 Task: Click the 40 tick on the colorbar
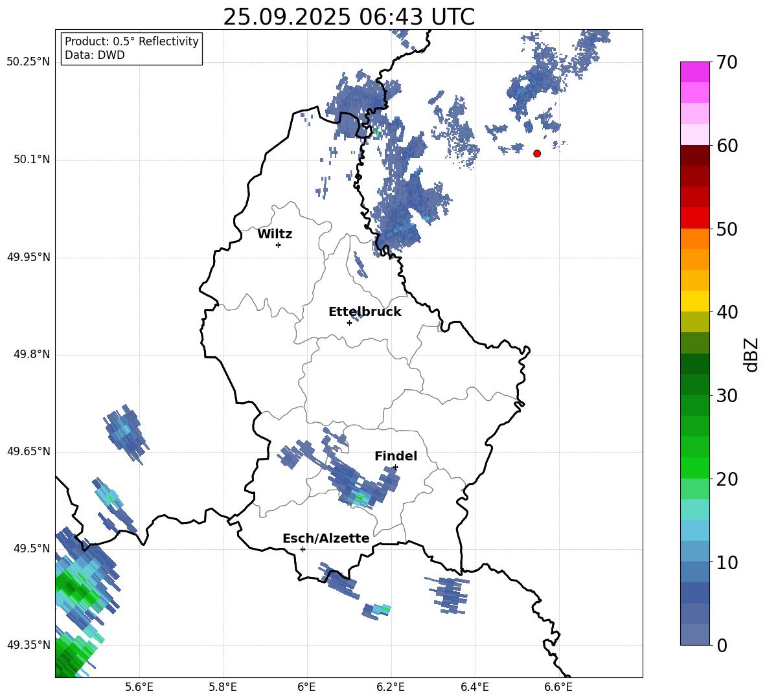tap(727, 312)
